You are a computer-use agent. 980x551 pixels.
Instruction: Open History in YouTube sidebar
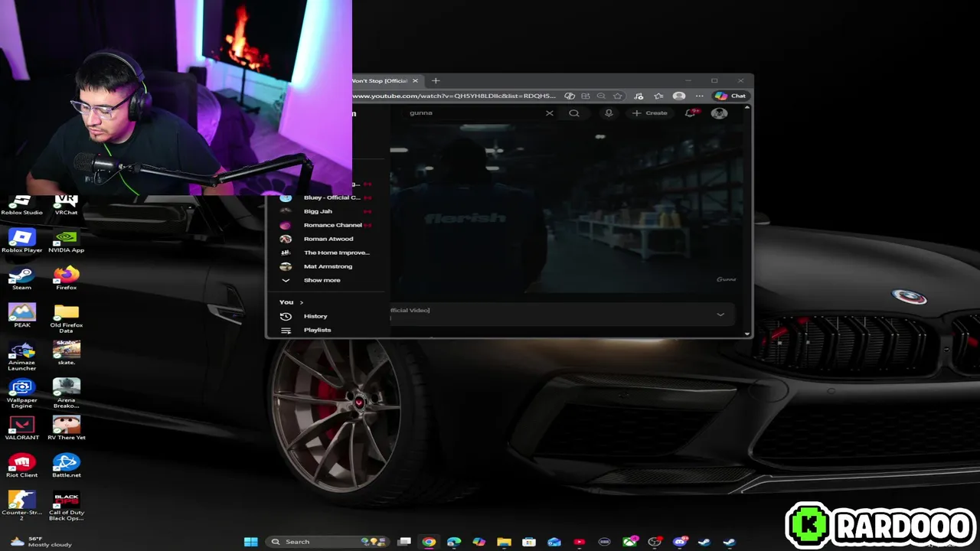325,316
